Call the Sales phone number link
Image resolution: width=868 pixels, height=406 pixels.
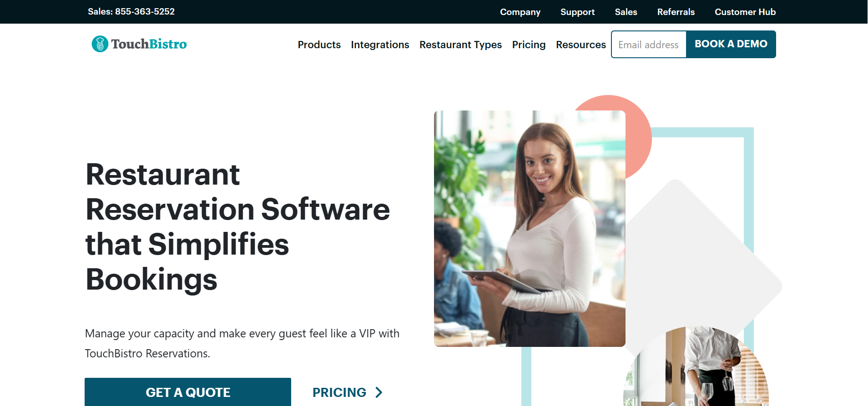[x=131, y=11]
